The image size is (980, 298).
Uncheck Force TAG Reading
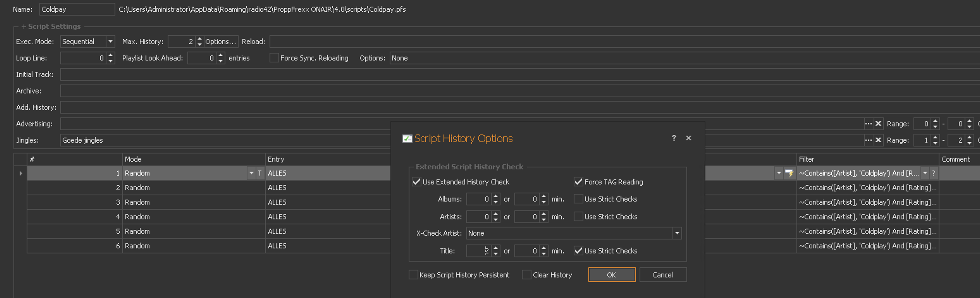tap(578, 182)
